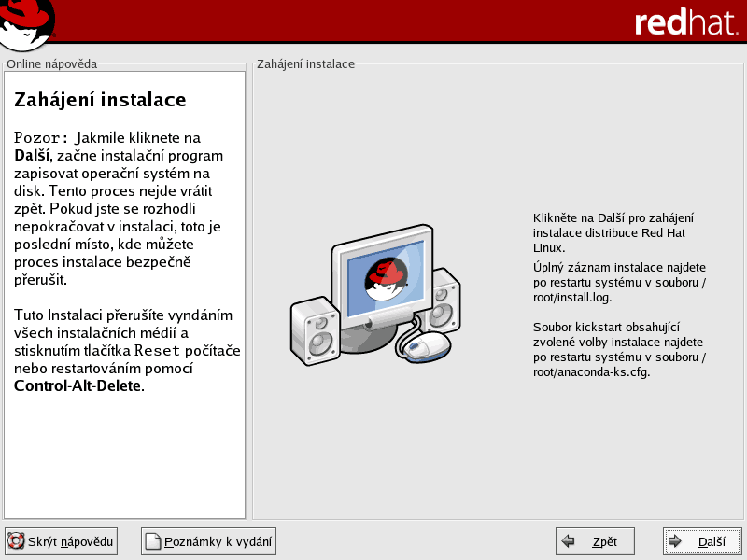Click the 'Zahájení instalace' frame label on the right
Image resolution: width=747 pixels, height=560 pixels.
pyautogui.click(x=306, y=63)
